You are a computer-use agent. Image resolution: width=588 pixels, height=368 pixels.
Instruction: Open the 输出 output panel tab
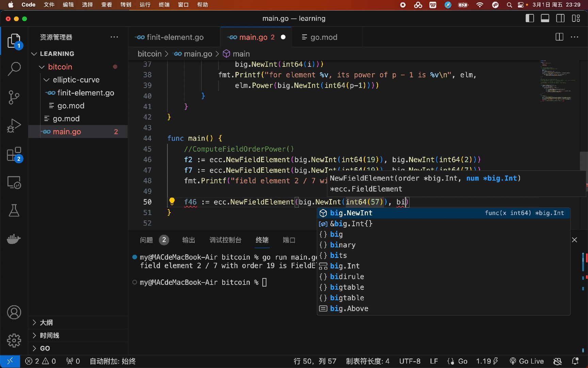(189, 240)
